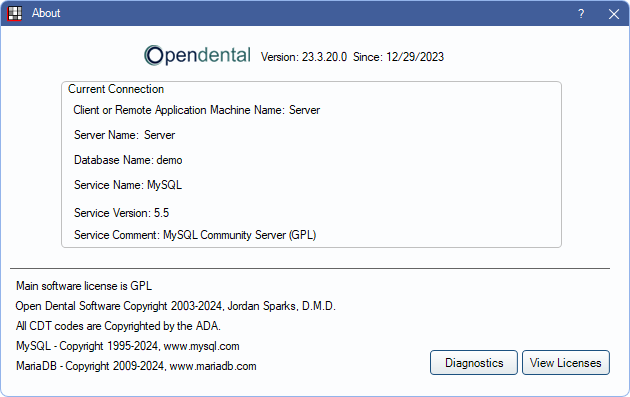
Task: Click the Open Dental app icon in title bar
Action: 15,13
